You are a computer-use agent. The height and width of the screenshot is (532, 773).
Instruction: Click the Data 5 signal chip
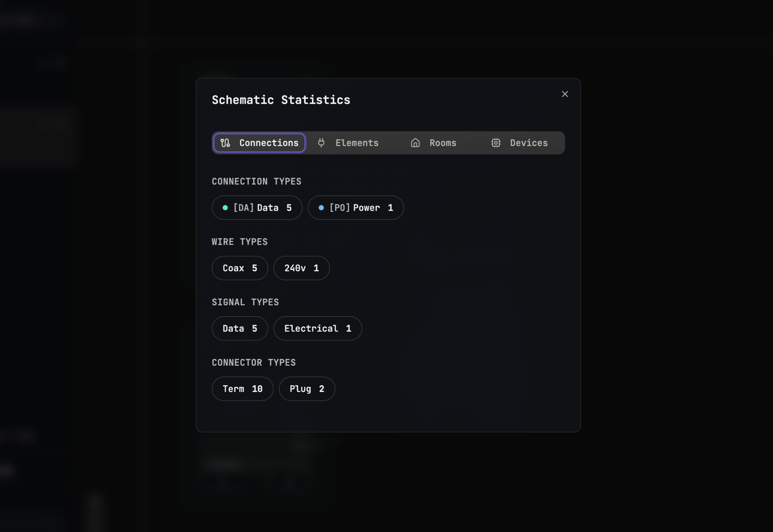pyautogui.click(x=240, y=329)
